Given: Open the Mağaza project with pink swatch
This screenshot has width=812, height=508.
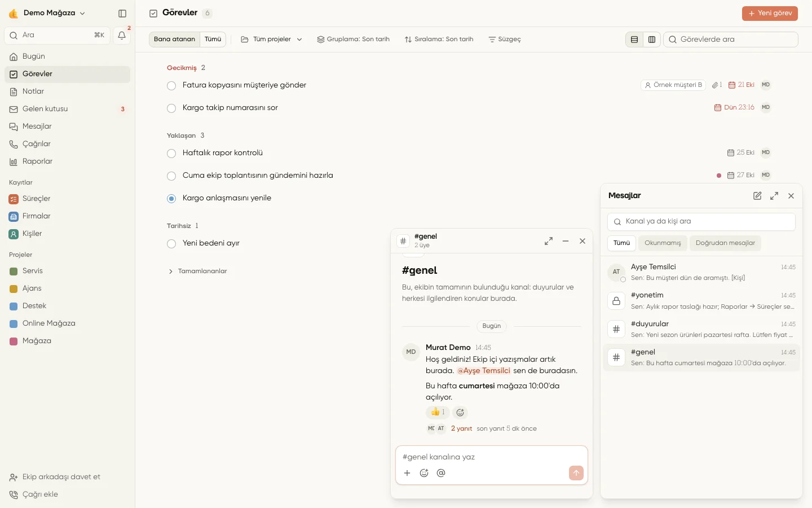Looking at the screenshot, I should point(68,341).
